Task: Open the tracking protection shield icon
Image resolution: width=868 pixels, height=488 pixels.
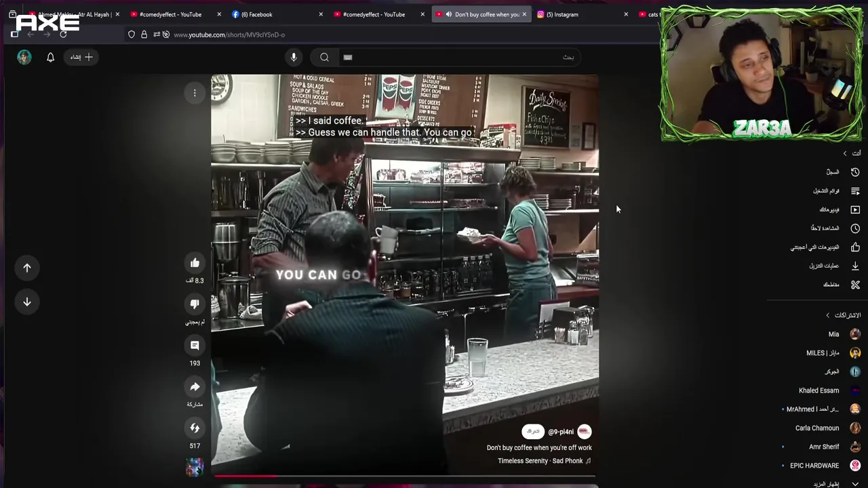Action: click(x=132, y=35)
